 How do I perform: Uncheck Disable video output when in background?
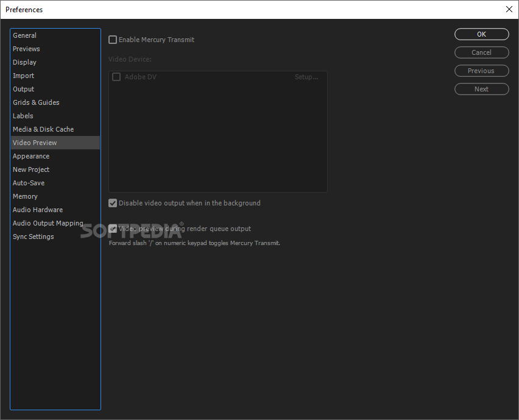(x=113, y=203)
